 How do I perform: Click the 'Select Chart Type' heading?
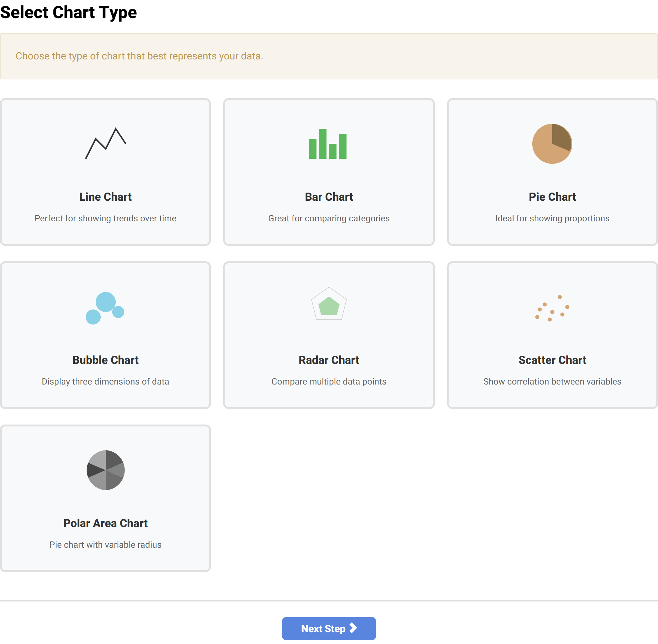[69, 13]
